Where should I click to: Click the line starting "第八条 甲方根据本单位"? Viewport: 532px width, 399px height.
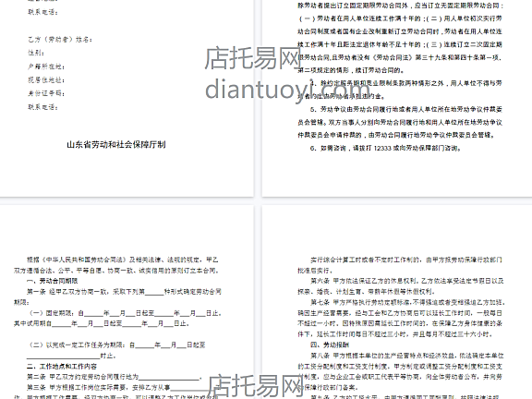click(x=407, y=356)
